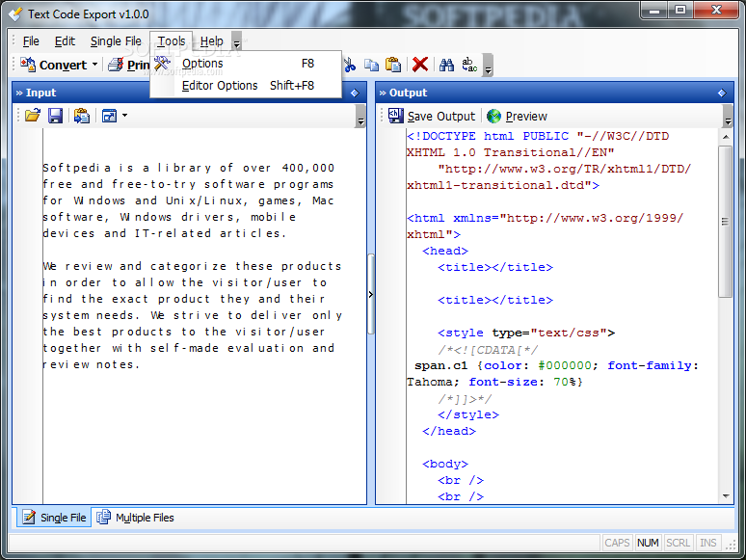Select Options in the Tools menu
Viewport: 746px width, 560px height.
pos(246,64)
